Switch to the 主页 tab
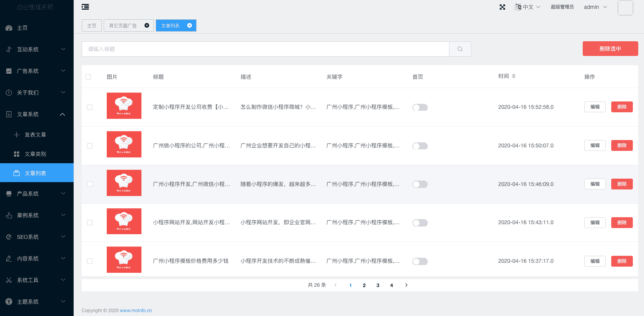Image resolution: width=644 pixels, height=316 pixels. point(92,25)
